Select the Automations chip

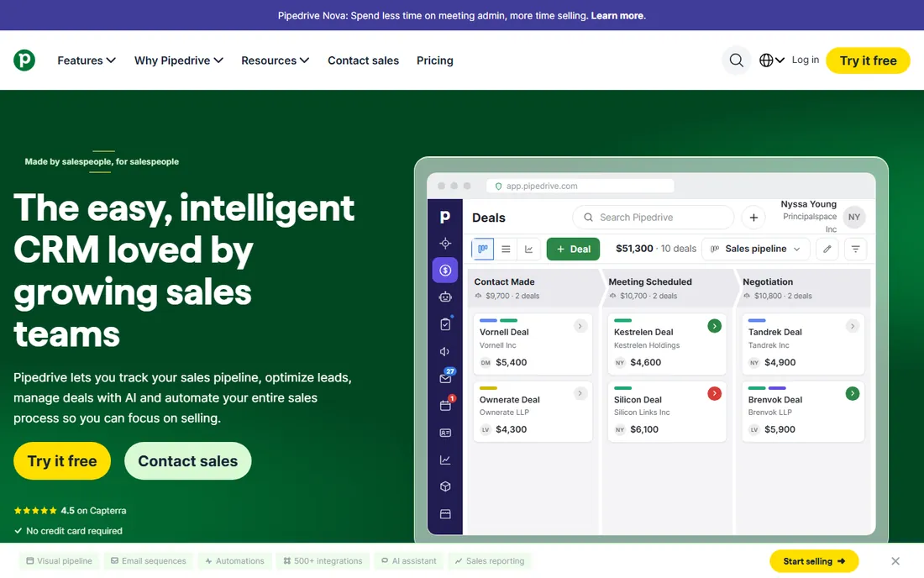234,561
